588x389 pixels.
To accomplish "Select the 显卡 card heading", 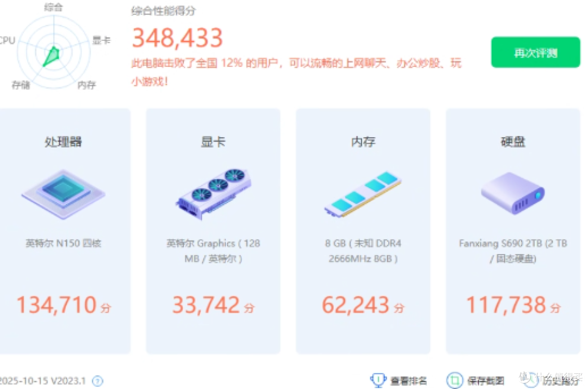I will click(213, 141).
